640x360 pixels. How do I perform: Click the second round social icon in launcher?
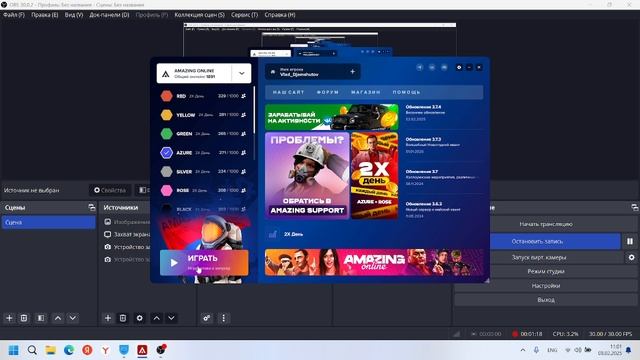point(432,67)
